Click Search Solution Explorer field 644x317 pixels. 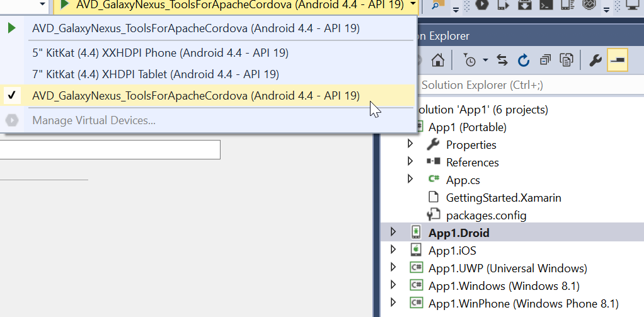click(x=530, y=85)
